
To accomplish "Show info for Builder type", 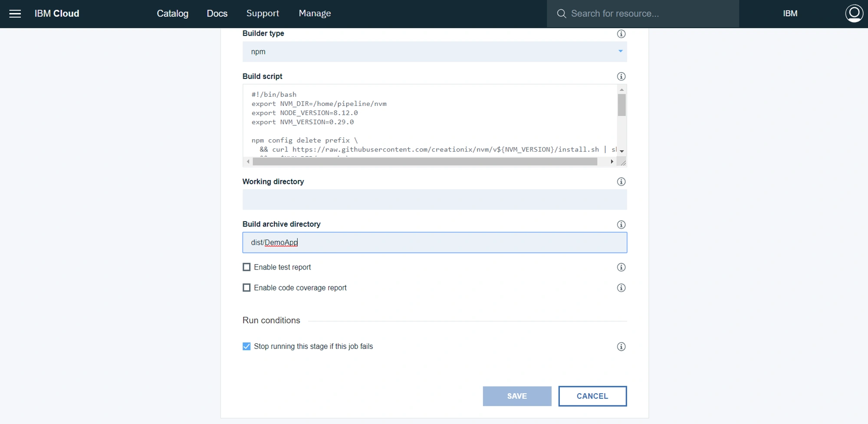I will (621, 34).
